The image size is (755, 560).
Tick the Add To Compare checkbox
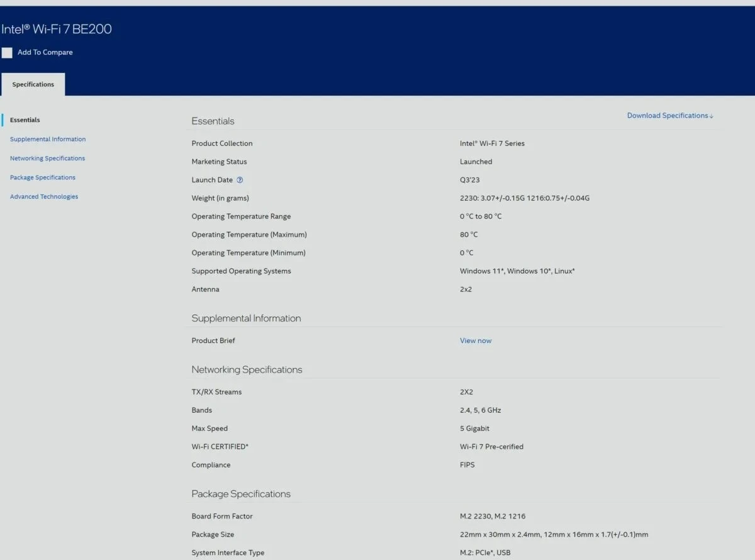pos(7,53)
